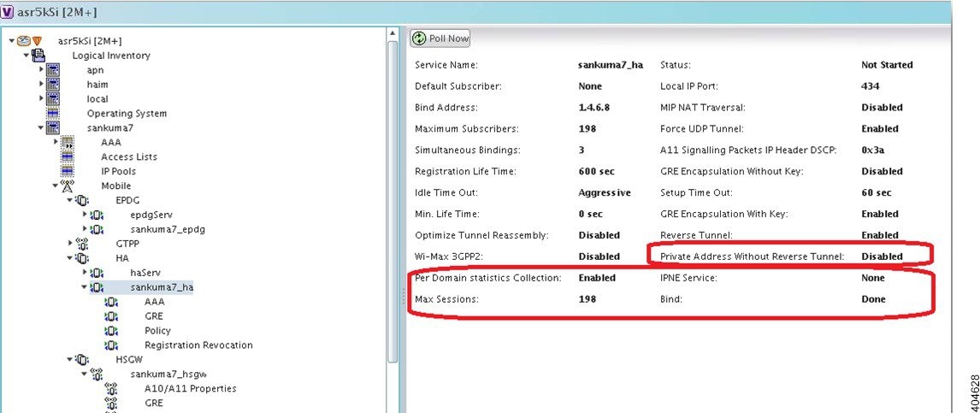Viewport: 980px width, 413px height.
Task: Click the Bind value Done
Action: (873, 299)
